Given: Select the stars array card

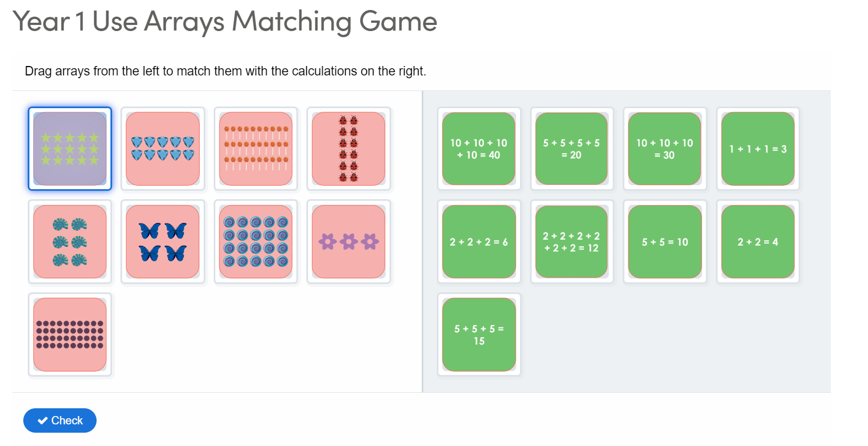Looking at the screenshot, I should pyautogui.click(x=69, y=148).
